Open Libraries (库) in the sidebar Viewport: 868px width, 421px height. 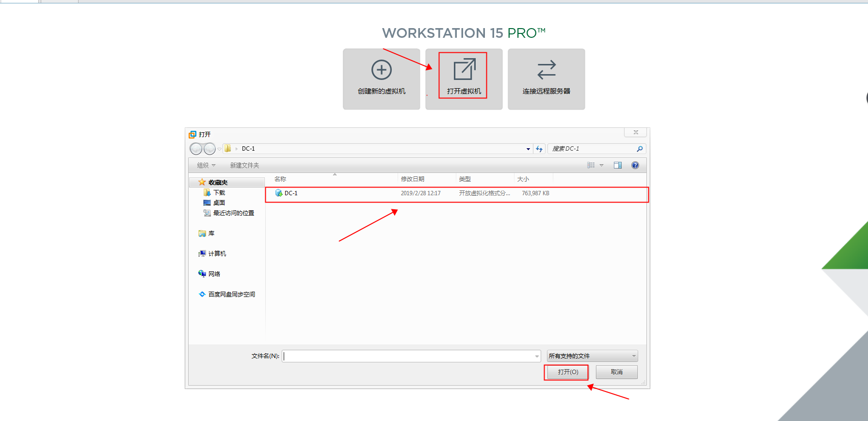coord(207,234)
